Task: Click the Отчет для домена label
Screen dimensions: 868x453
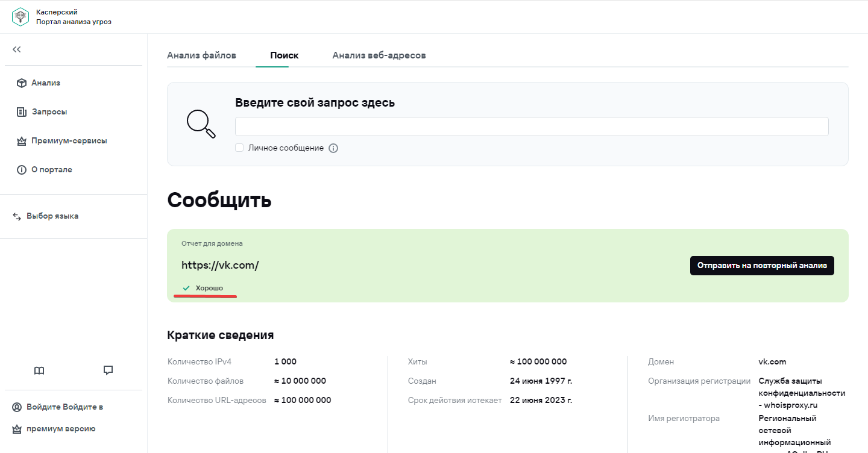Action: [x=212, y=243]
